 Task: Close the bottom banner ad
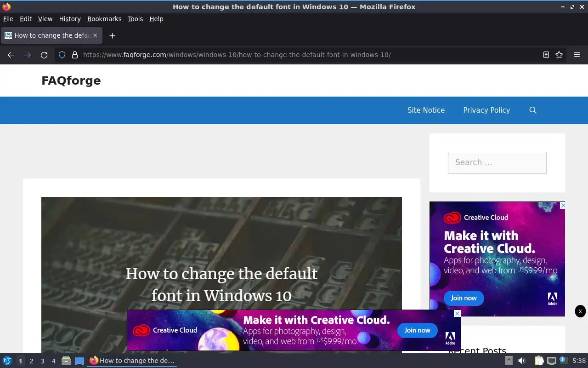(x=457, y=313)
